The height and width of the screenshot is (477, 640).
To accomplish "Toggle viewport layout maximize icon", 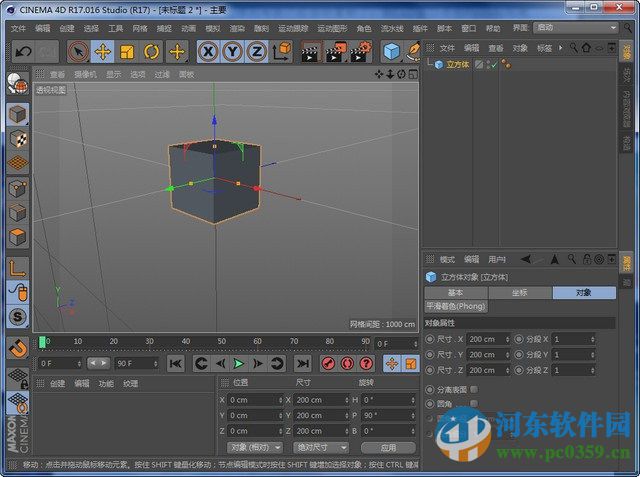I will coord(413,74).
